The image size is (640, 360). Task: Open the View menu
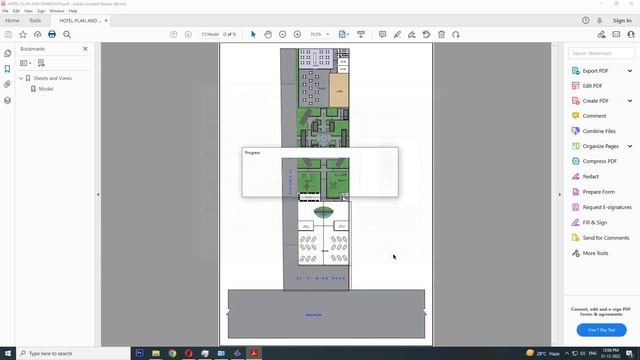[28, 11]
